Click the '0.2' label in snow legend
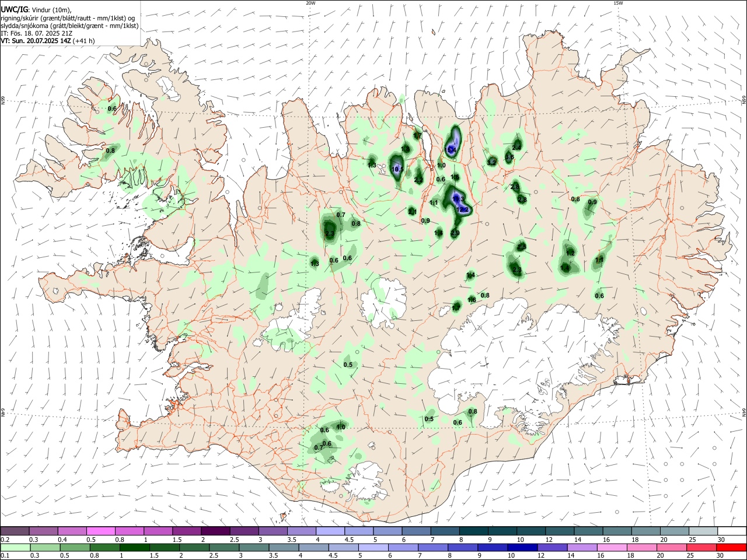The height and width of the screenshot is (560, 747). click(6, 540)
